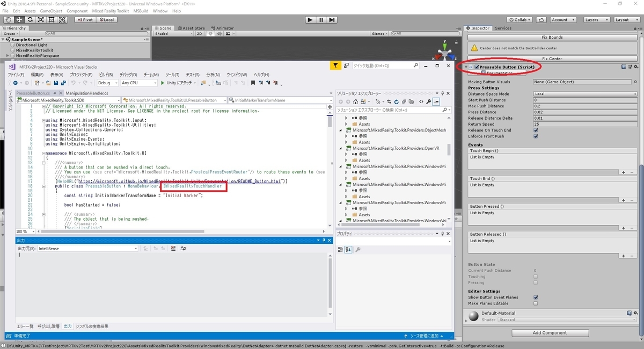
Task: Click alphabetical sort icon in Properties panel
Action: pos(348,249)
